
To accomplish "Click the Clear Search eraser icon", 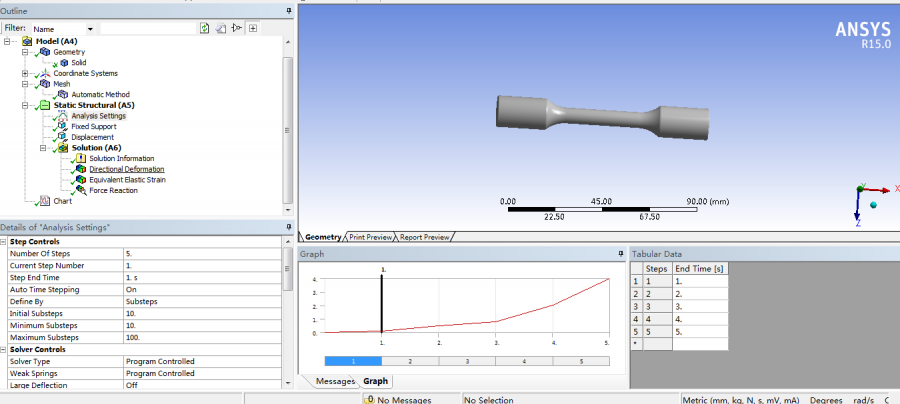I will click(x=220, y=28).
